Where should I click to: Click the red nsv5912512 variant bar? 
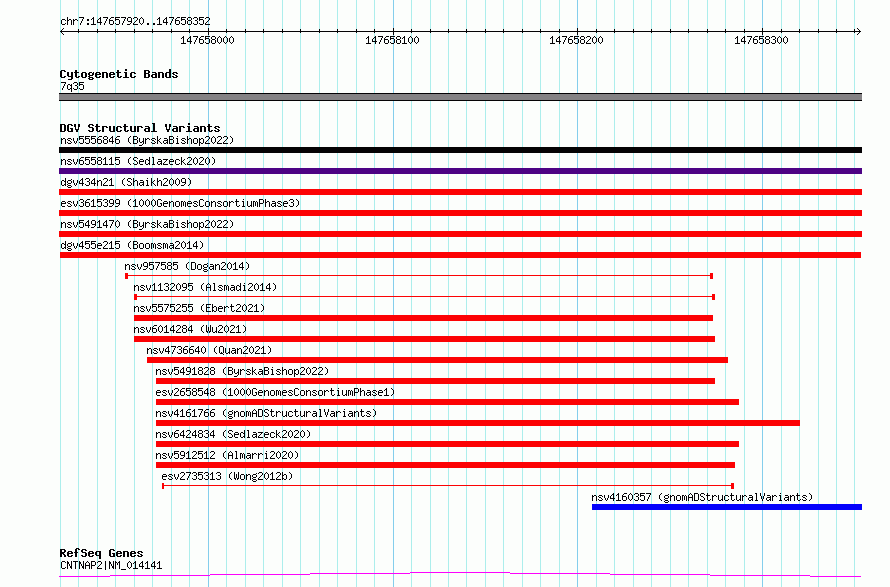click(x=446, y=465)
